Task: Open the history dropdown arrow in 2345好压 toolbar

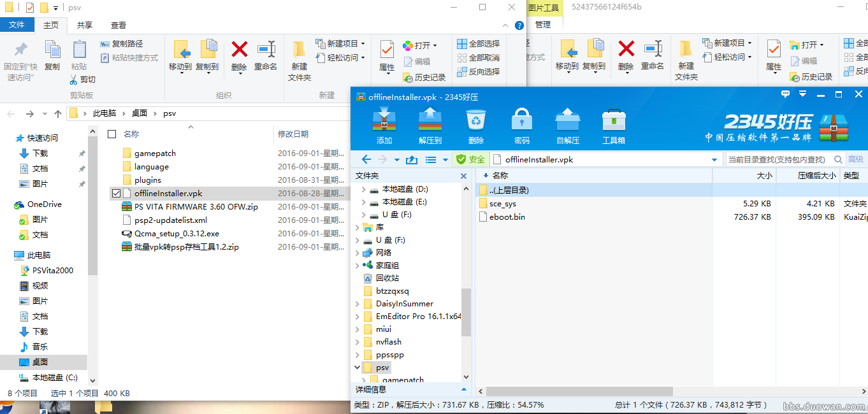Action: (396, 159)
